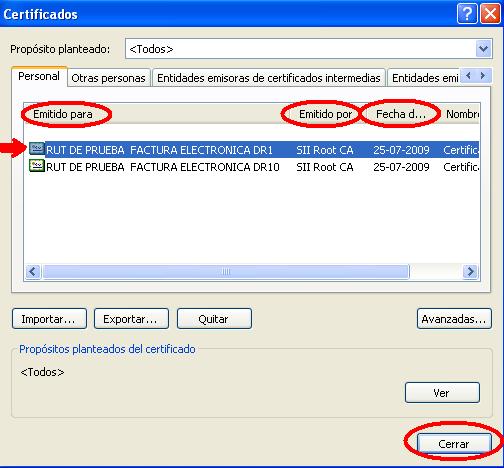Sort by Fecha d... column header
The height and width of the screenshot is (468, 504).
(401, 114)
